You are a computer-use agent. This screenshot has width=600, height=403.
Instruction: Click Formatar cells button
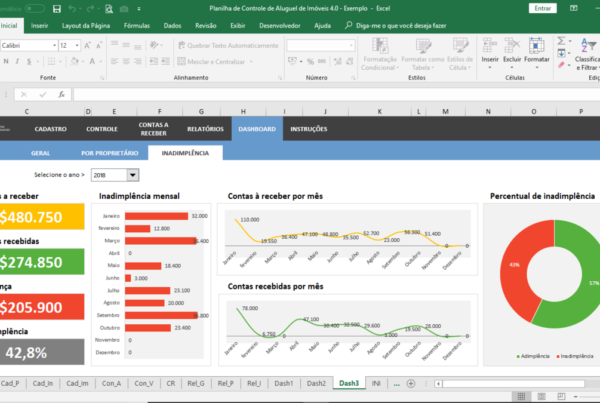(536, 54)
